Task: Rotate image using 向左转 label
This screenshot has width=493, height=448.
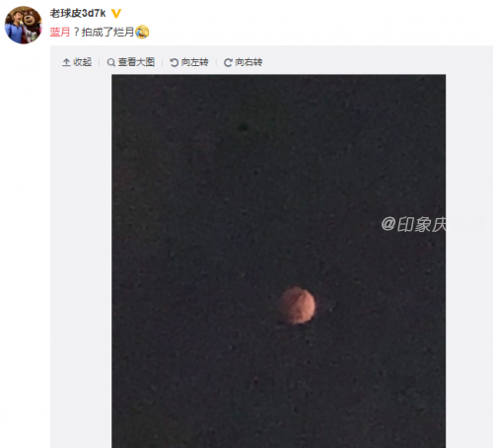Action: coord(194,62)
